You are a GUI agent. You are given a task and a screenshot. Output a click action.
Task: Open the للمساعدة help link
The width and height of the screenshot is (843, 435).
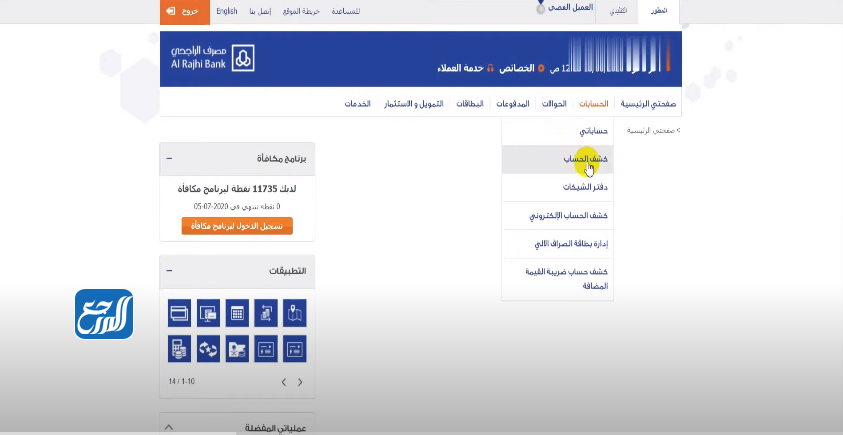tap(346, 11)
